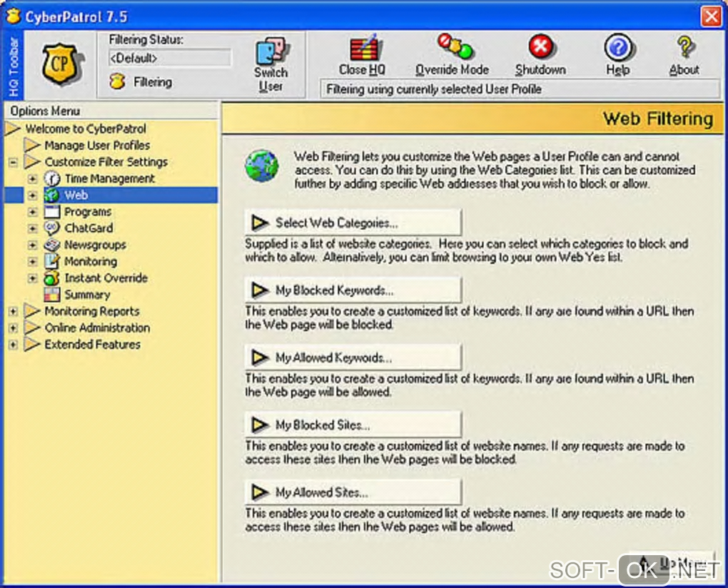Click the HQ Toolbar vertical tab
Screen dimensions: 728x588
point(13,65)
